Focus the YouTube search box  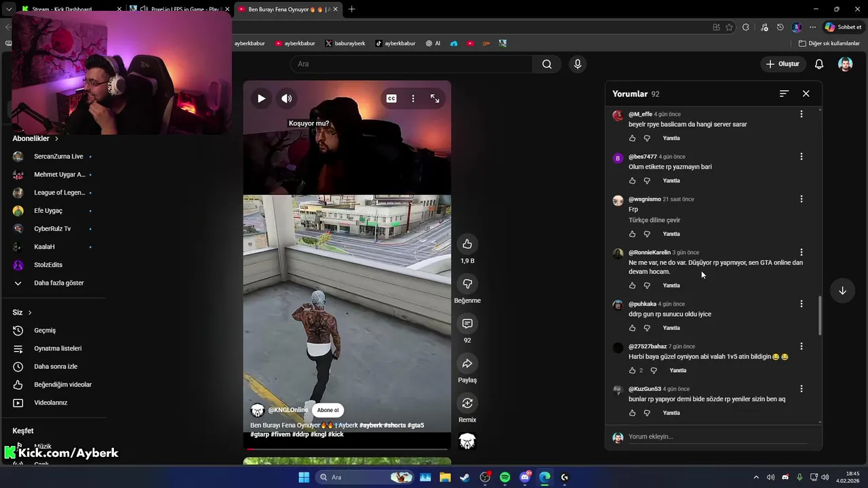(411, 64)
